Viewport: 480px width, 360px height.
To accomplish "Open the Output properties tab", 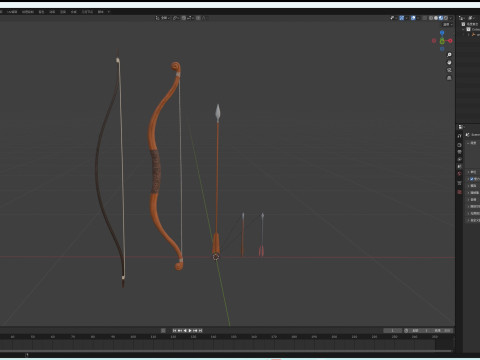I will pos(459,152).
